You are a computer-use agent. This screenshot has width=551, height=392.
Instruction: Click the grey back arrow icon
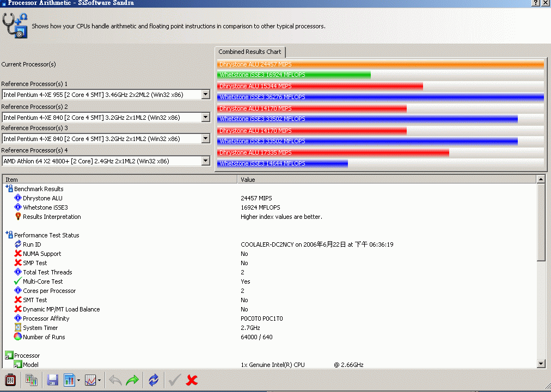click(x=115, y=380)
